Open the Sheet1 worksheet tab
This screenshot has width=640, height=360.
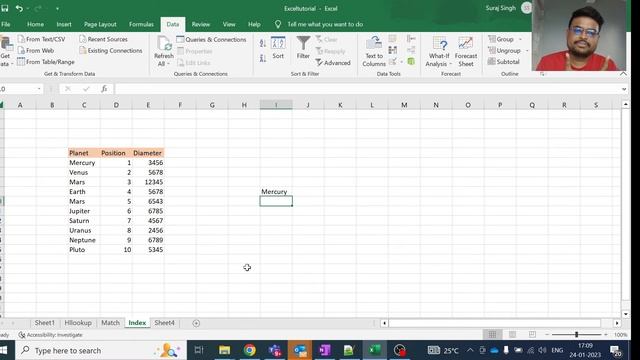pos(44,323)
